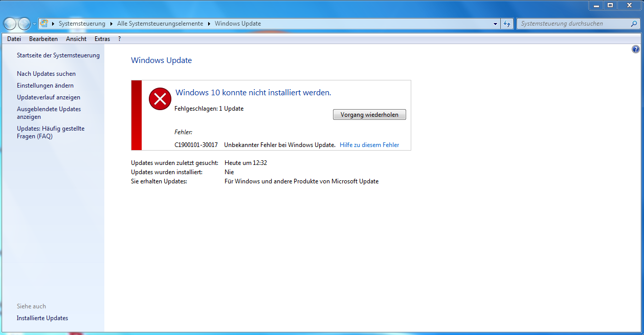This screenshot has height=335, width=644.
Task: Expand the arrow after 'Systemsteuerung' breadcrumb
Action: coord(111,24)
